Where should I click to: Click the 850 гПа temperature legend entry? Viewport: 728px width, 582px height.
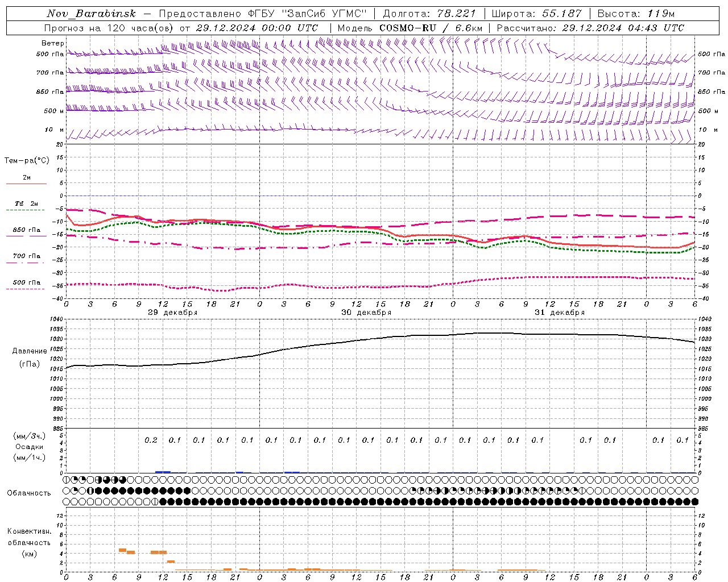pyautogui.click(x=26, y=230)
